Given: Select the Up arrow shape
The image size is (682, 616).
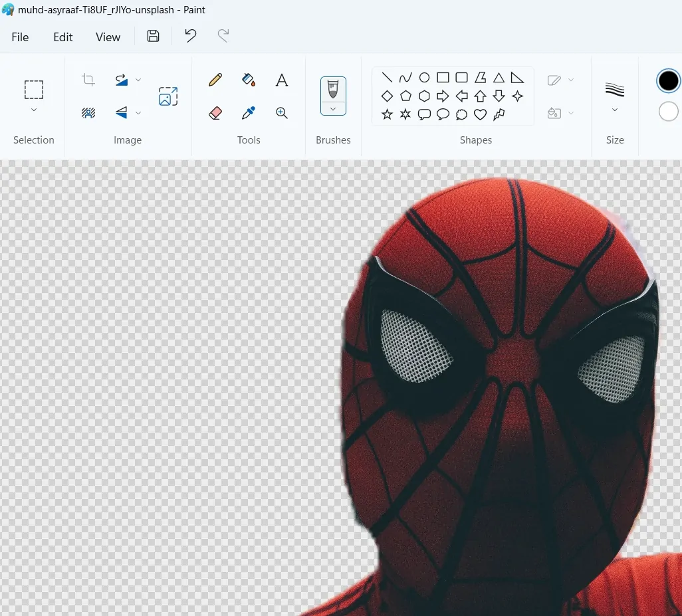Looking at the screenshot, I should pos(480,96).
